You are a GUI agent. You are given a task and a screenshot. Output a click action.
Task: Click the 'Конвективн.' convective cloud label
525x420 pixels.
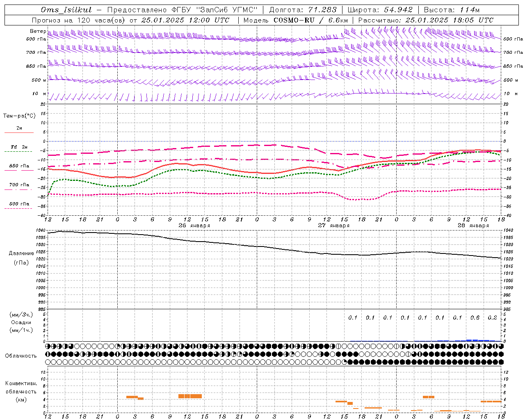[x=21, y=383]
